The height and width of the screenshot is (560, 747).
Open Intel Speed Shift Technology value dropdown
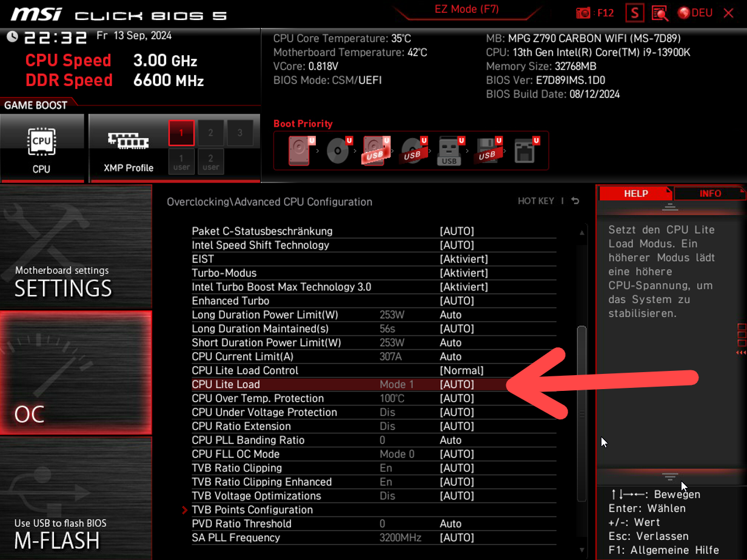click(x=457, y=245)
